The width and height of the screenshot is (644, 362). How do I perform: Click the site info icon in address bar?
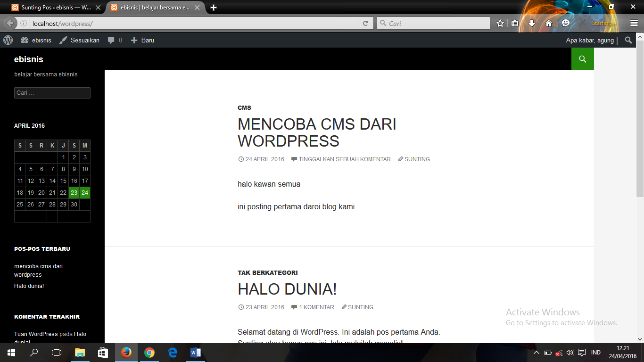tap(23, 24)
